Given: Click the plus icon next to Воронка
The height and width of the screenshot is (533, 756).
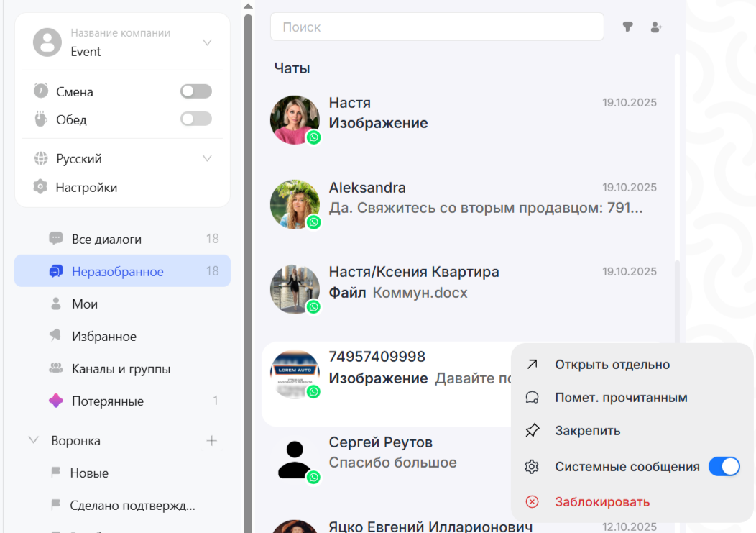Looking at the screenshot, I should pyautogui.click(x=211, y=440).
